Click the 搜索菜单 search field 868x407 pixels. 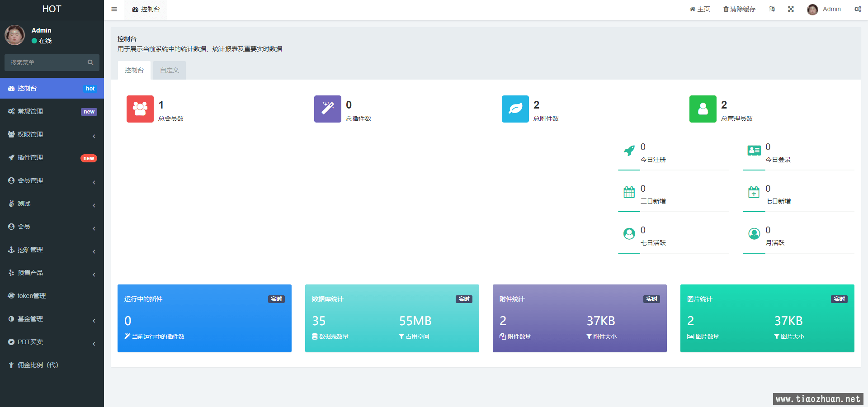pyautogui.click(x=52, y=62)
